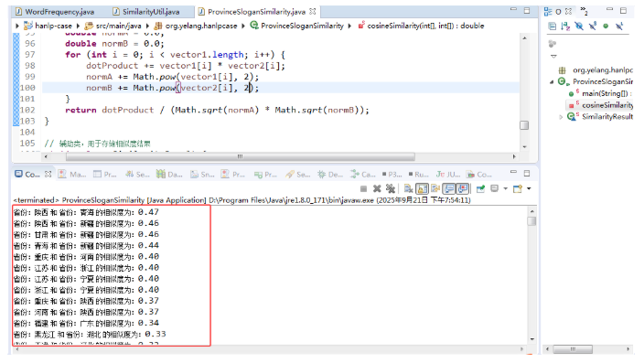Select cosineSimilarity method in Outline

click(x=607, y=105)
